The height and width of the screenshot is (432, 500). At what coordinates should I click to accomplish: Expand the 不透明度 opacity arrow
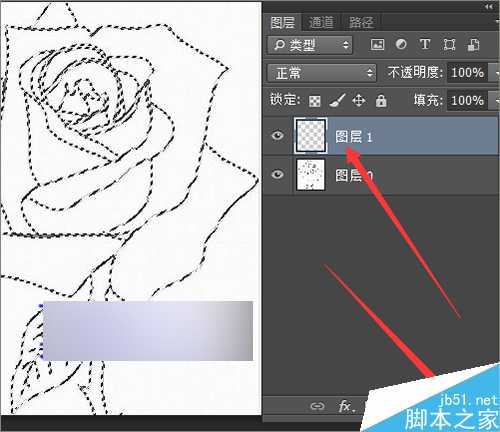click(494, 72)
